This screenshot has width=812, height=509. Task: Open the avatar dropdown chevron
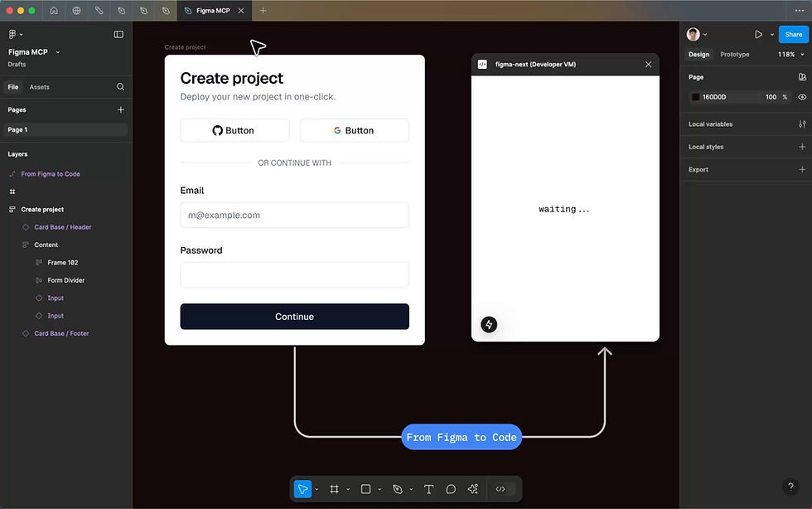click(705, 34)
